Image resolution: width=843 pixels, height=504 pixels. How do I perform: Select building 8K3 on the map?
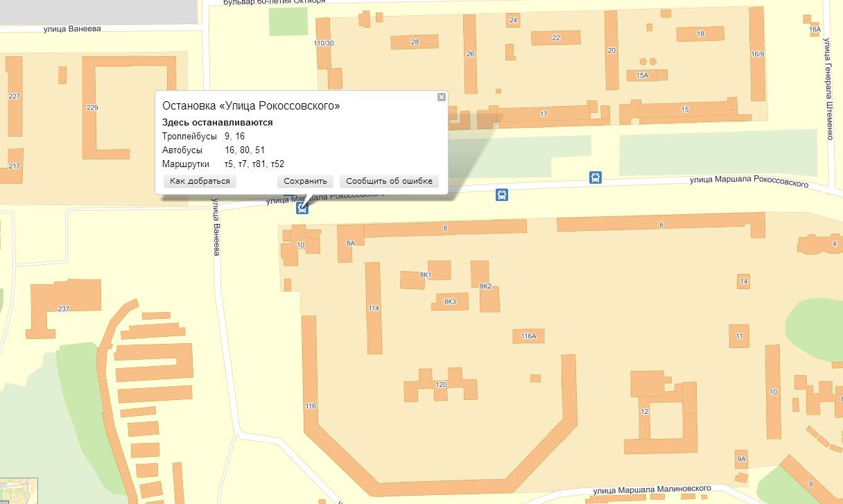pos(450,301)
